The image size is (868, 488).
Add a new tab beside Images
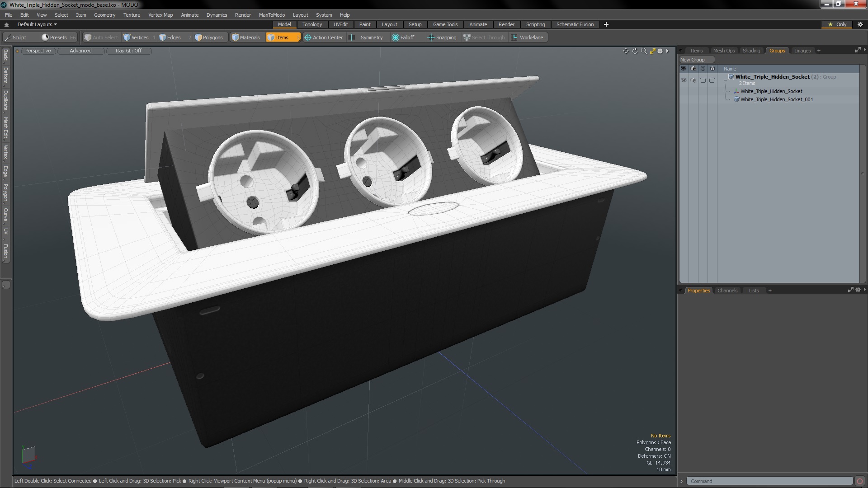click(819, 51)
